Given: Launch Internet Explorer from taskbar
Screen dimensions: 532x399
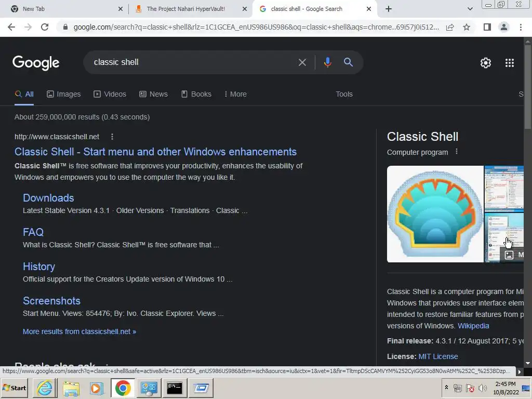Looking at the screenshot, I should point(45,388).
